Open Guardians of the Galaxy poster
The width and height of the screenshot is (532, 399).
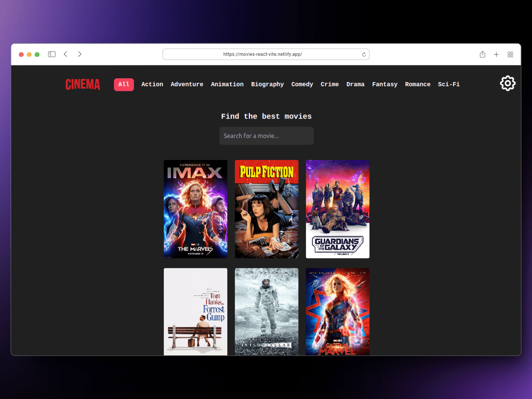pos(338,209)
